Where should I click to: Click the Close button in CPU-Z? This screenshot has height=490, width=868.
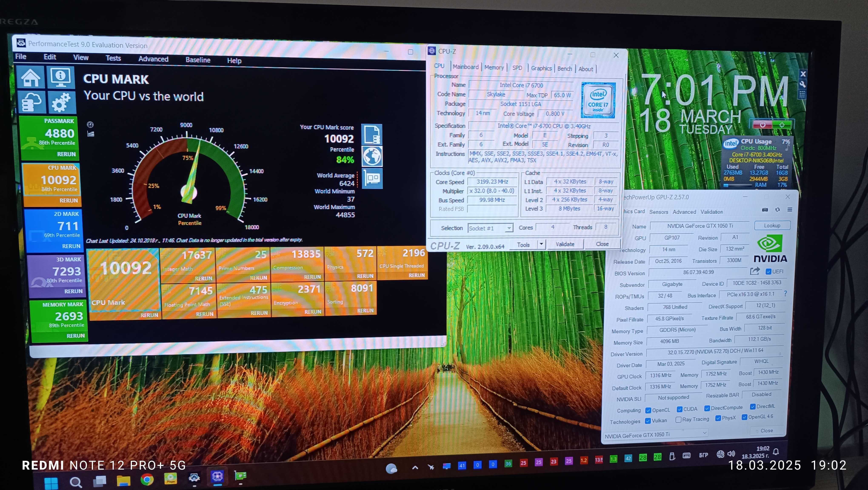pyautogui.click(x=602, y=244)
